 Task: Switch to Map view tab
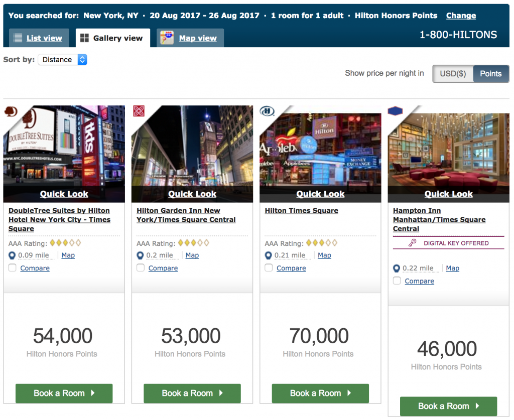tap(190, 38)
